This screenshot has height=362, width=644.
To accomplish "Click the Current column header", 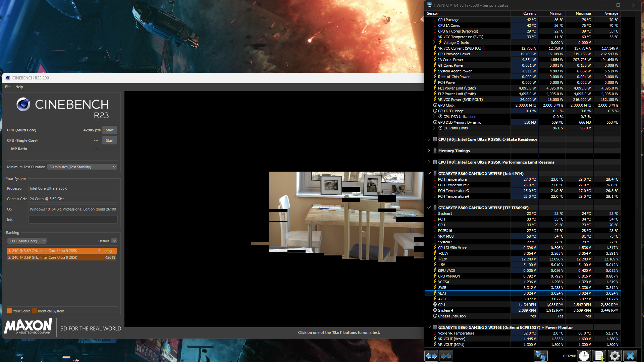I will point(524,13).
